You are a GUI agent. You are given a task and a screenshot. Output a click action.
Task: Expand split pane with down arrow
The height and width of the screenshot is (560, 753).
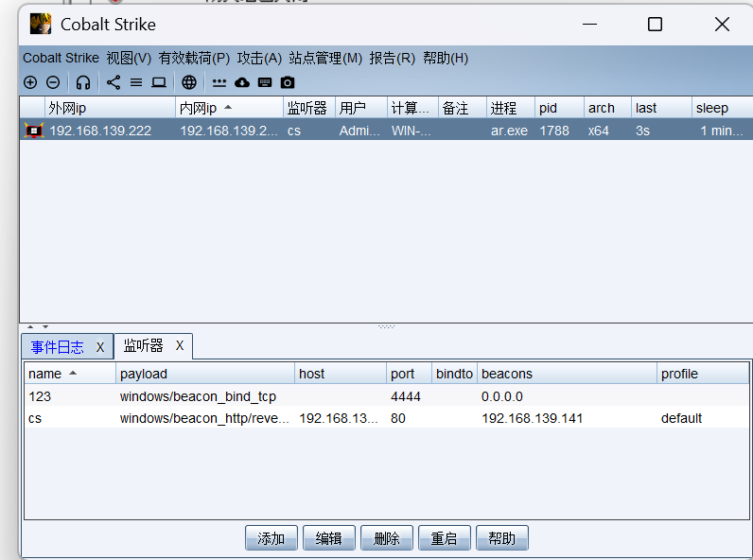[45, 326]
